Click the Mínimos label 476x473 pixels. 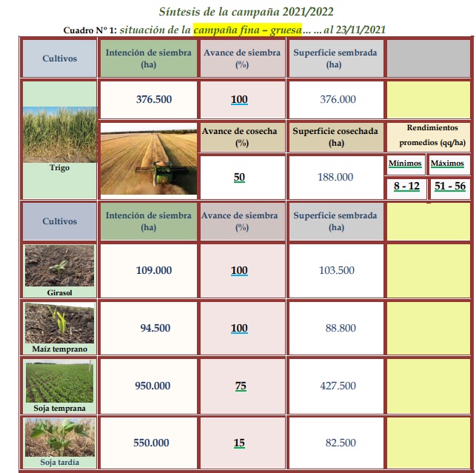[406, 163]
